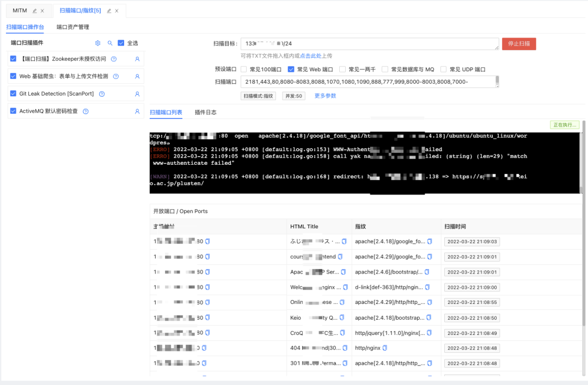This screenshot has width=588, height=385.
Task: Enable 常见 UDP 端口 preset checkbox
Action: tap(443, 69)
